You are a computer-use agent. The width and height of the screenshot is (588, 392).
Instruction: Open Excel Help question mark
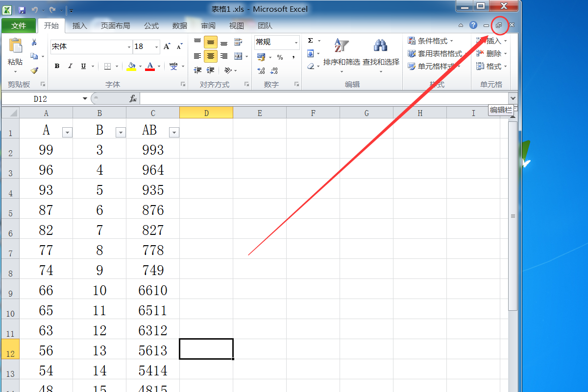[x=473, y=25]
